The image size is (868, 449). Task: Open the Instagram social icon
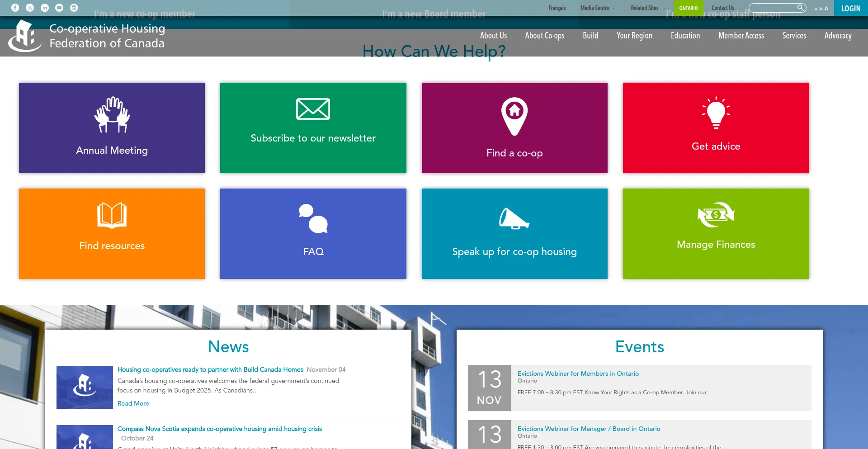(74, 8)
